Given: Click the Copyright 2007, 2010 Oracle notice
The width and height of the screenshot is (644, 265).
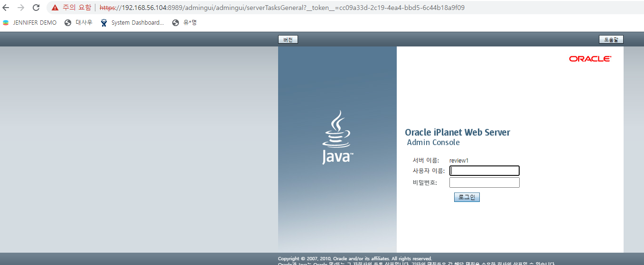Looking at the screenshot, I should click(x=355, y=259).
